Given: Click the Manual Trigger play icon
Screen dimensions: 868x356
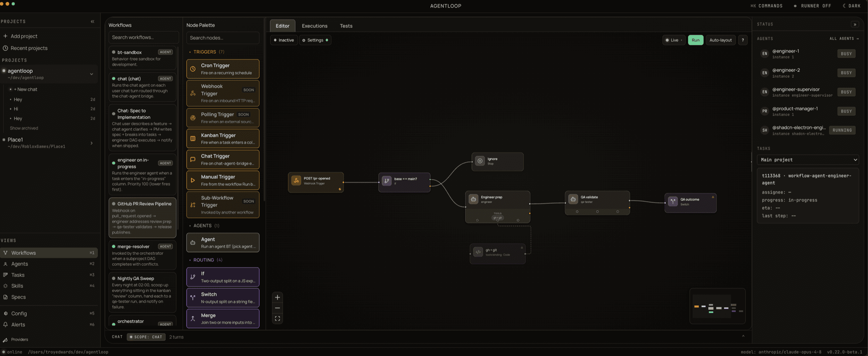Looking at the screenshot, I should point(193,180).
